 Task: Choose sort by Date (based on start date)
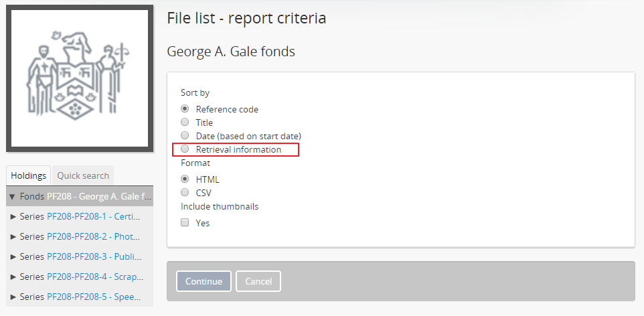(185, 136)
